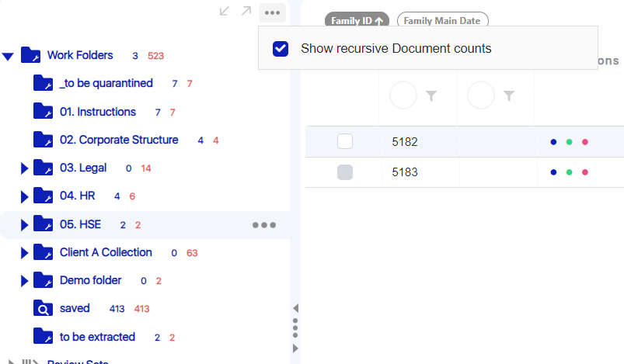Click the panel splitter handle dots
The height and width of the screenshot is (364, 624).
[x=295, y=328]
